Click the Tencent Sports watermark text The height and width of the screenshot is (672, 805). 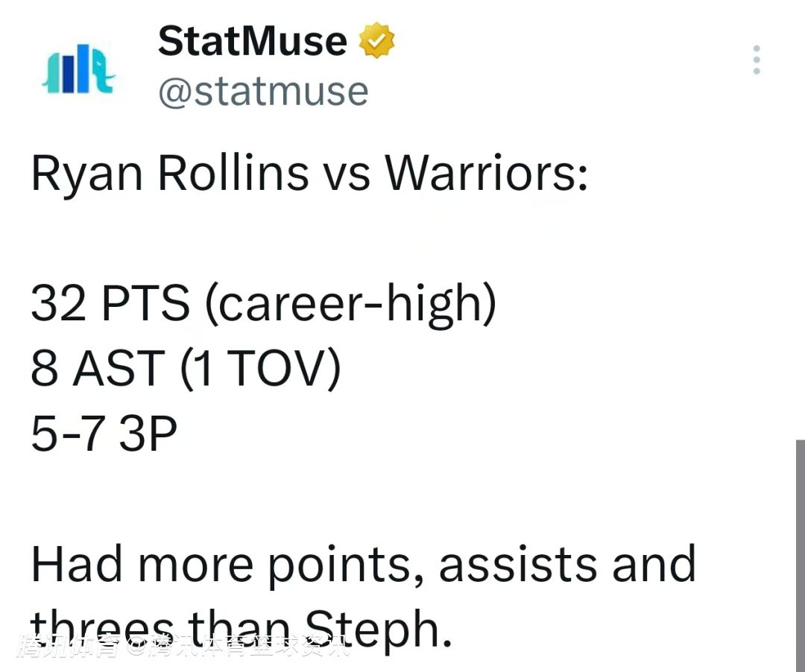[x=183, y=645]
